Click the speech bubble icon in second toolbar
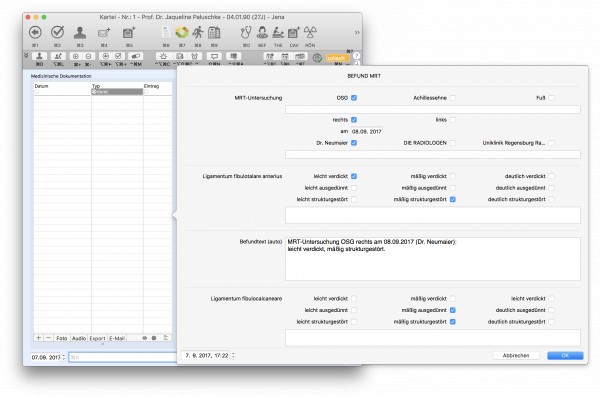Screen dimensions: 600x398 point(214,56)
